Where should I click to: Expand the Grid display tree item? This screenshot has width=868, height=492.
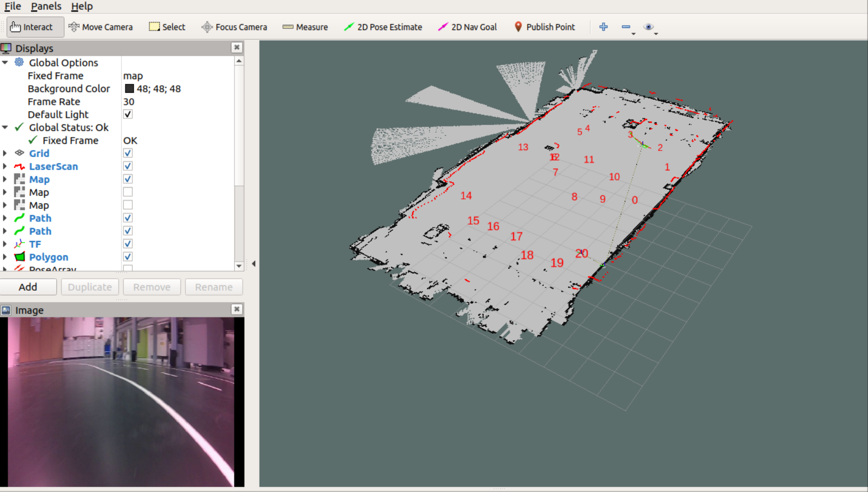click(5, 153)
